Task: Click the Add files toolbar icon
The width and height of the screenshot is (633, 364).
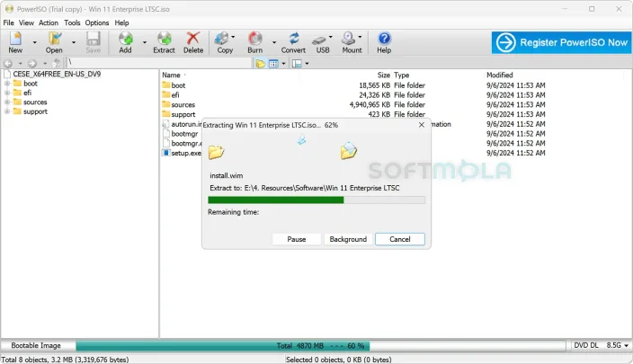Action: [126, 42]
